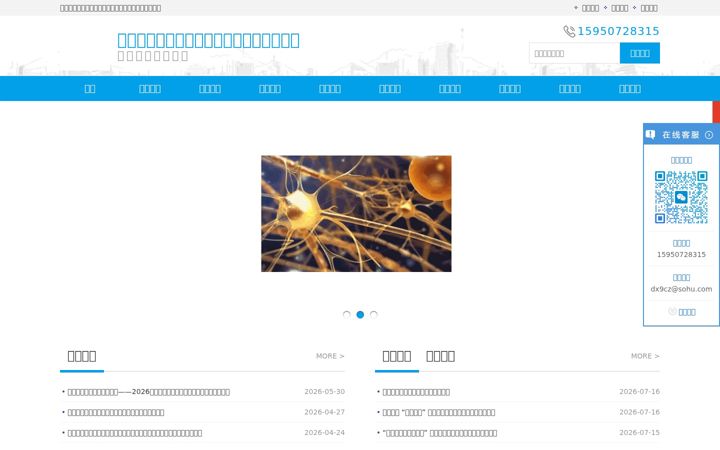Go to the first banner slide indicator dot
Image resolution: width=720 pixels, height=450 pixels.
[347, 315]
